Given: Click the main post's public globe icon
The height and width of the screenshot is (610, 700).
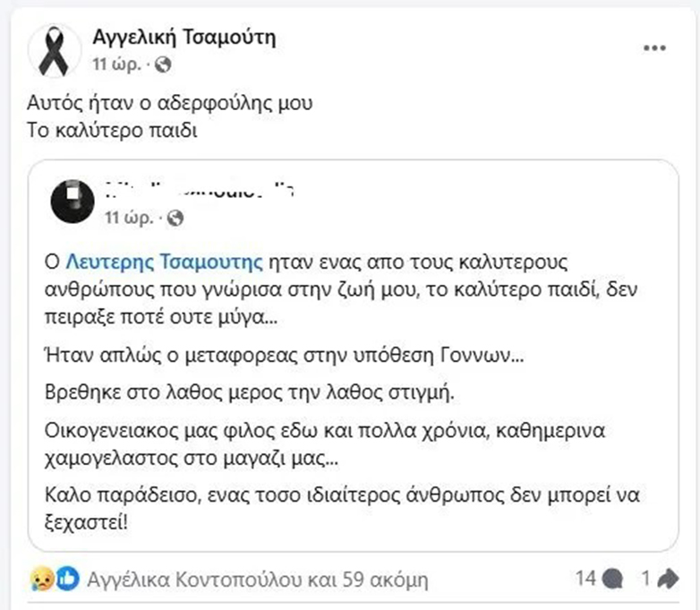Looking at the screenshot, I should click(x=163, y=64).
